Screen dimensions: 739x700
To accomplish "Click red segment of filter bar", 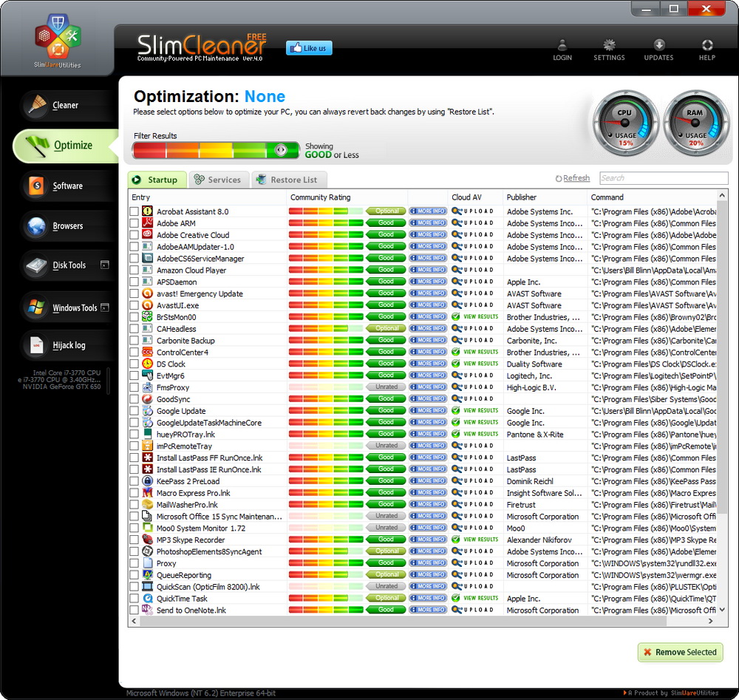I will point(149,150).
